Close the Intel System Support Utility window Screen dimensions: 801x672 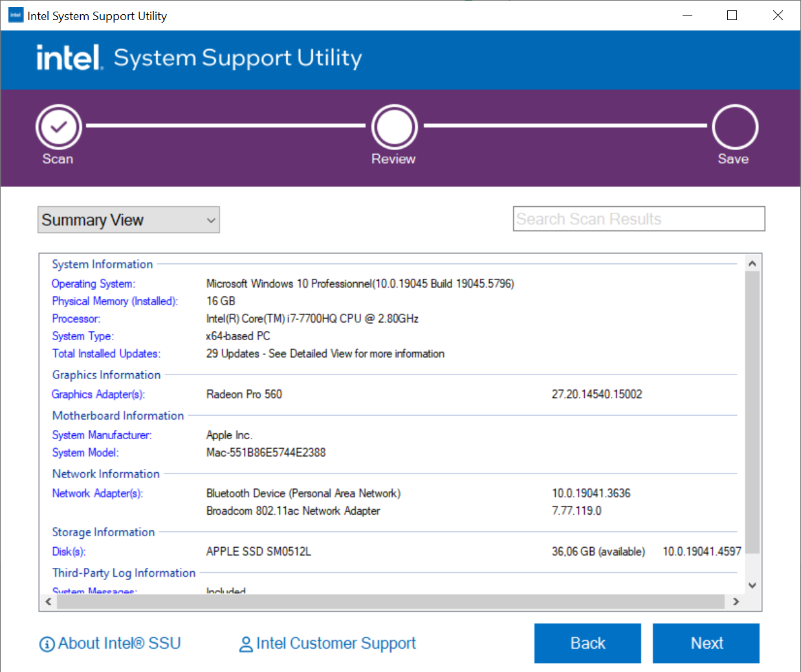tap(778, 16)
